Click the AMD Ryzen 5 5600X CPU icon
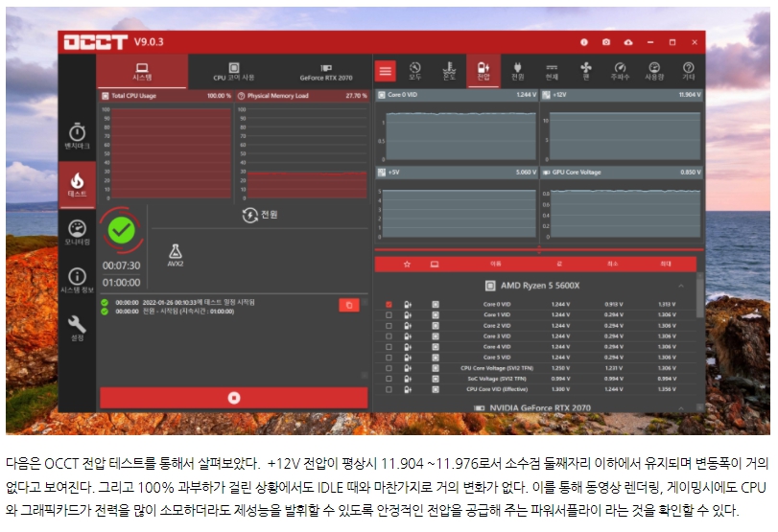Image resolution: width=778 pixels, height=532 pixels. pyautogui.click(x=490, y=286)
